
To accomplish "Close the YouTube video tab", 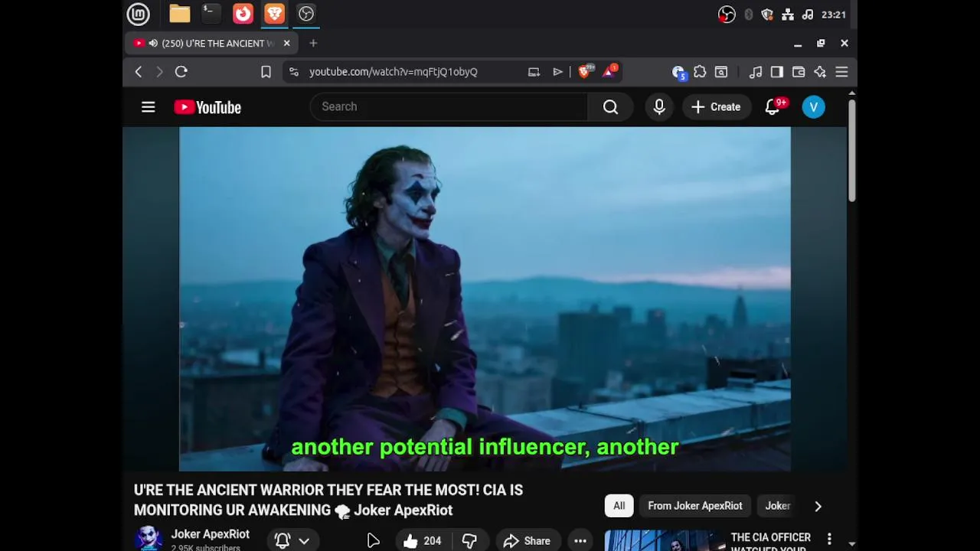I will point(286,44).
